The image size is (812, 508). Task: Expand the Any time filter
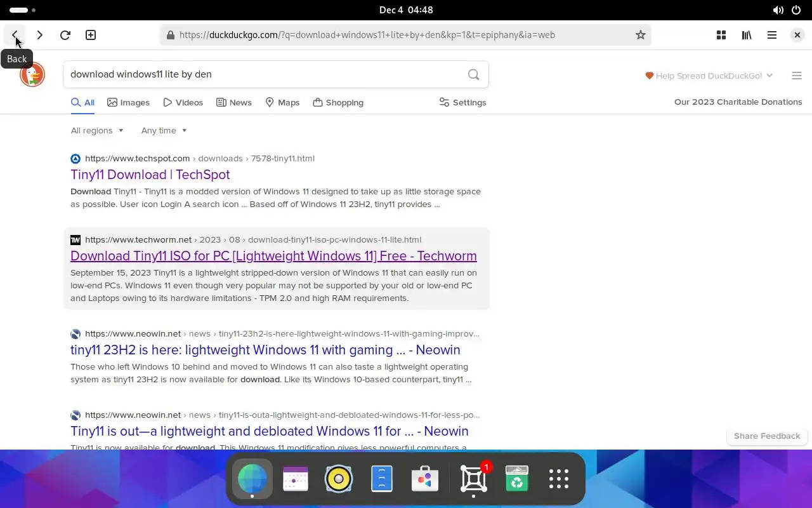[x=164, y=131]
